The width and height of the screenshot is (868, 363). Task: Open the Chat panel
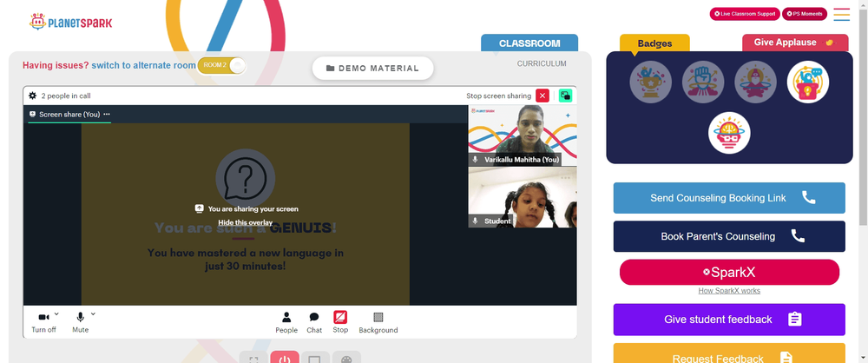pyautogui.click(x=314, y=322)
